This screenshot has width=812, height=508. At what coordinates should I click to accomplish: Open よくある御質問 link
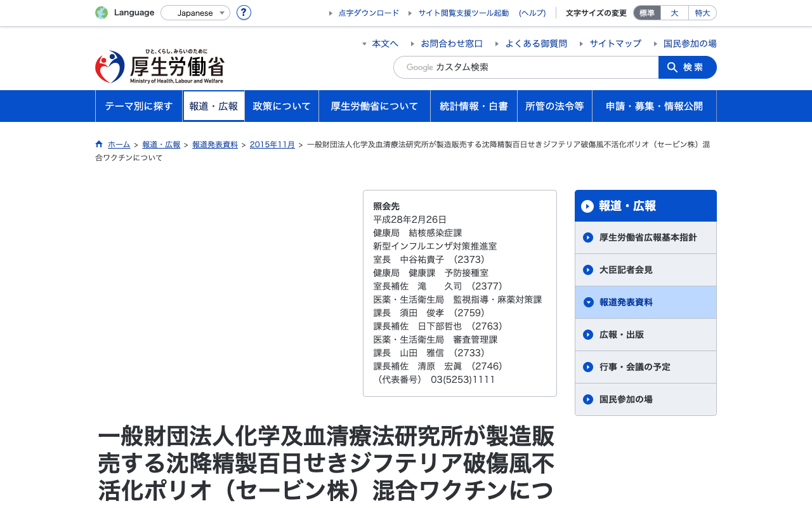coord(536,43)
